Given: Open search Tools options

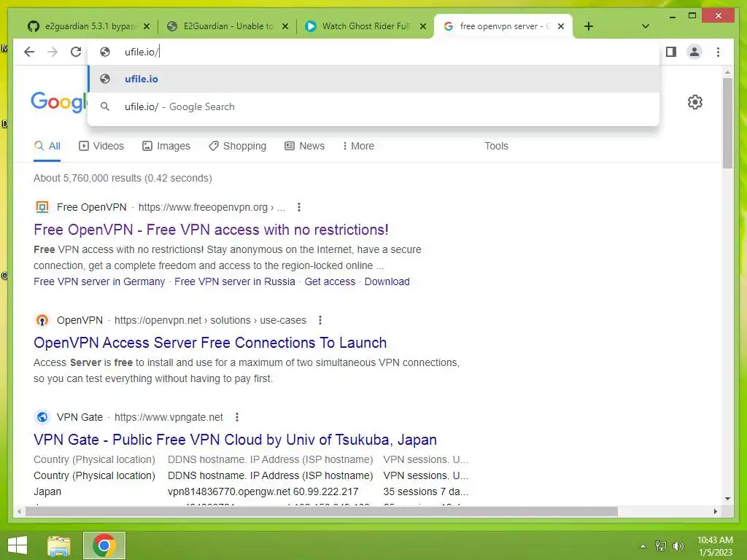Looking at the screenshot, I should coord(496,146).
